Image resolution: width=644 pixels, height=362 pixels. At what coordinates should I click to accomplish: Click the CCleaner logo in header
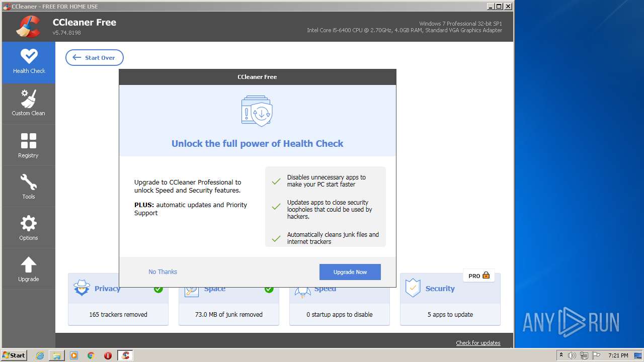coord(28,27)
